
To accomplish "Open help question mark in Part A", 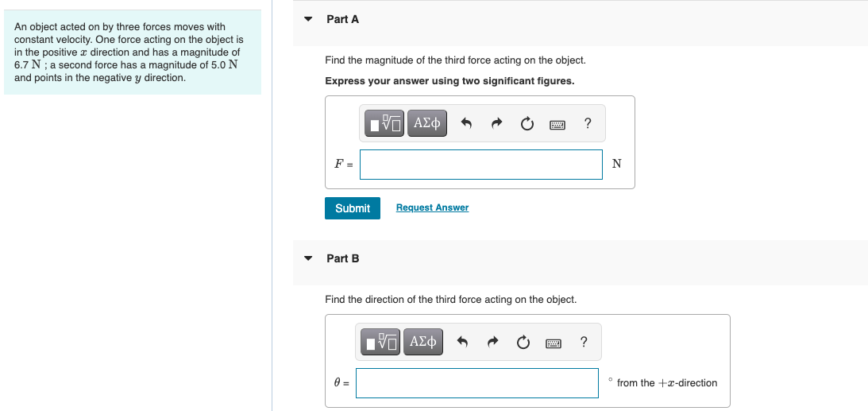I will click(587, 123).
